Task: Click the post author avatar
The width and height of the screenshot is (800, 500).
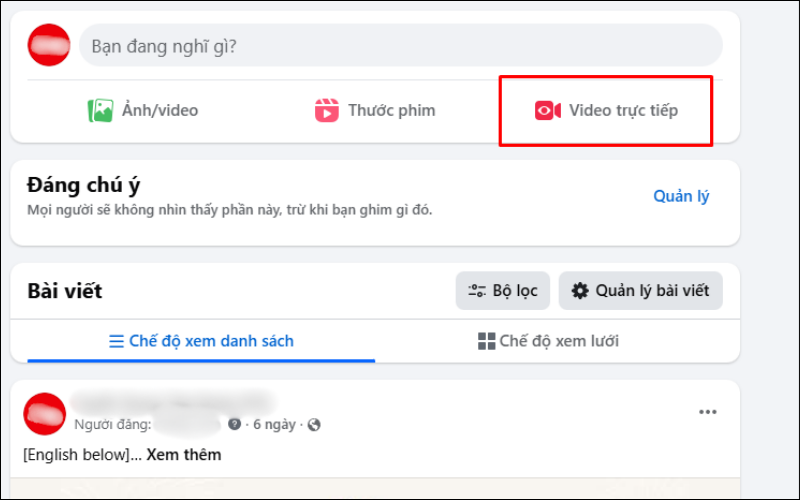Action: [45, 414]
